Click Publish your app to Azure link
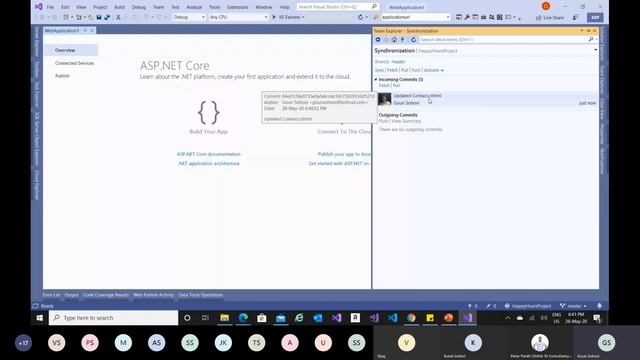This screenshot has width=640, height=360. click(344, 154)
